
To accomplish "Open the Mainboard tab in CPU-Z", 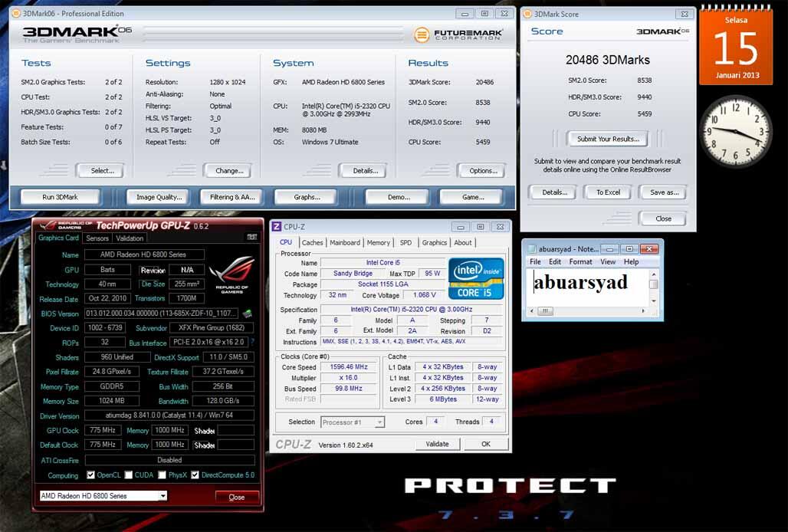I will (x=345, y=242).
